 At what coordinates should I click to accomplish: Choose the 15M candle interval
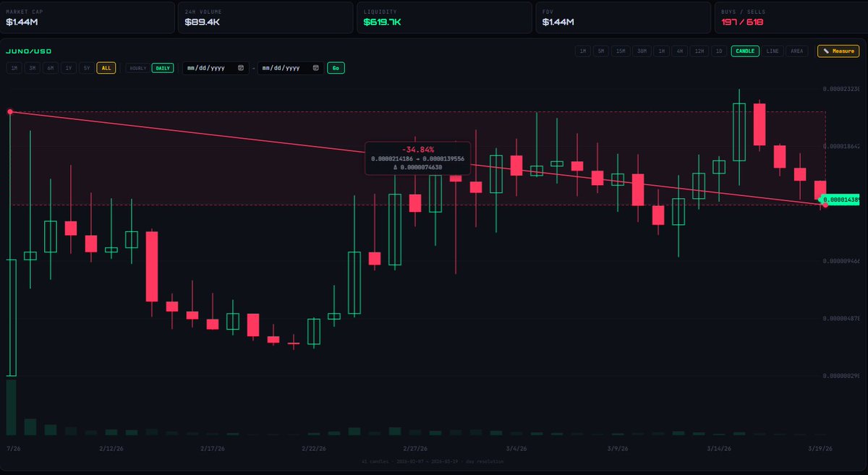[620, 51]
